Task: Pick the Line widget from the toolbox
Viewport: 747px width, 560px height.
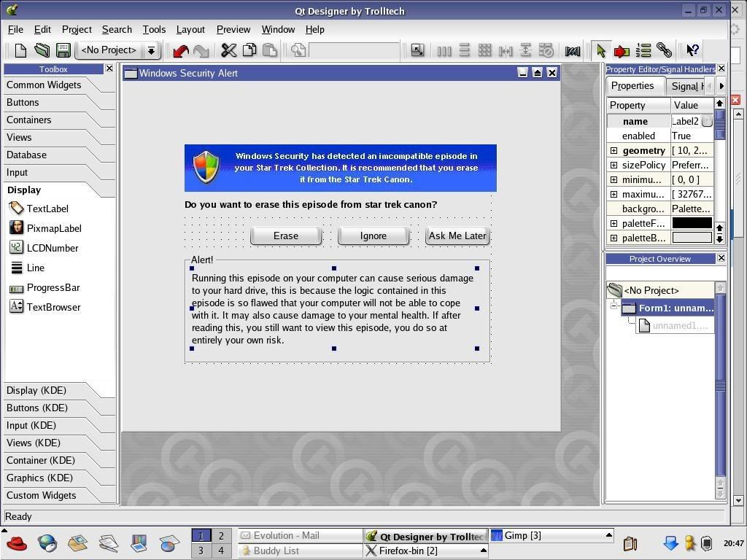Action: [27, 268]
